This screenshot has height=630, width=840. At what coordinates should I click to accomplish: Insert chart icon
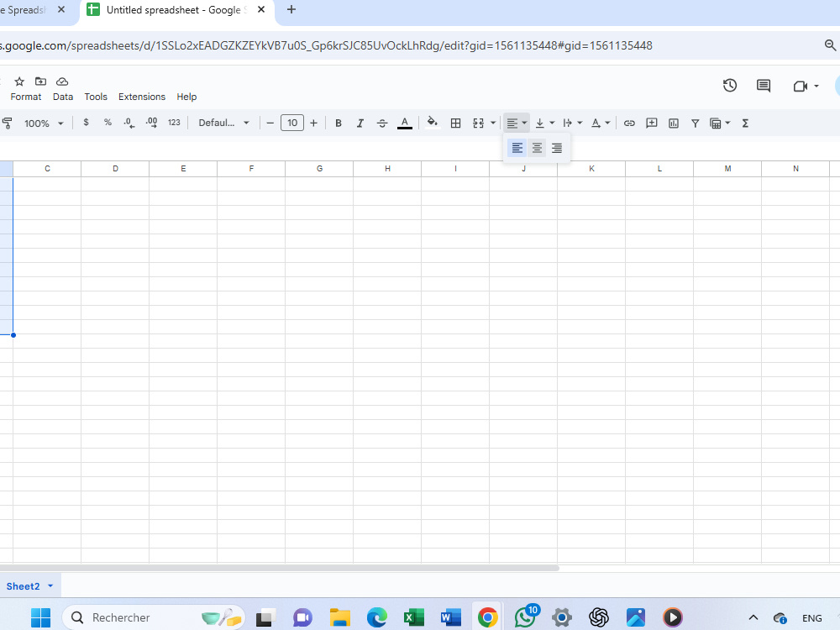click(x=674, y=123)
